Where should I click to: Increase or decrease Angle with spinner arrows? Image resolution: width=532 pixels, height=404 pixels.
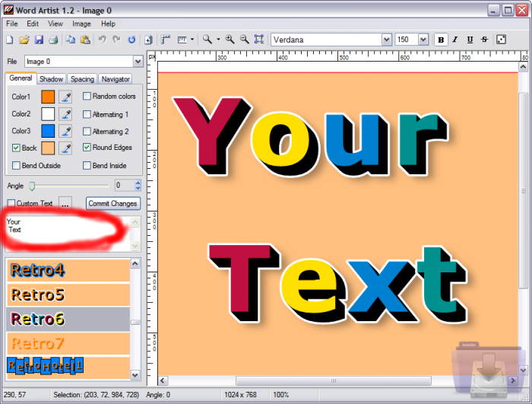click(x=138, y=185)
